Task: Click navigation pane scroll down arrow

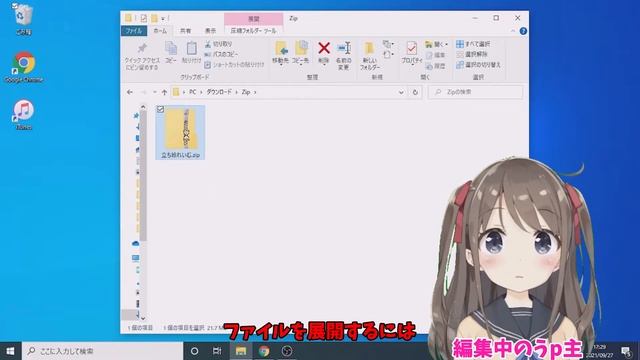Action: tap(143, 318)
